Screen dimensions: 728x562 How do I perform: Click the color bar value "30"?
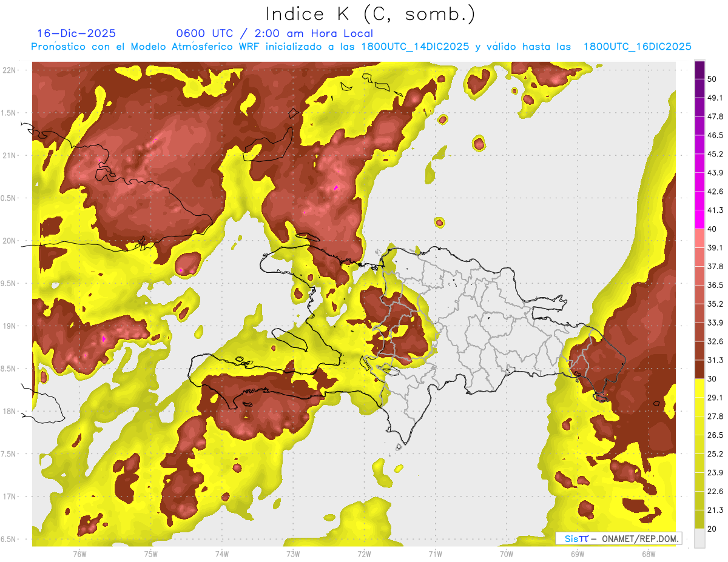713,378
